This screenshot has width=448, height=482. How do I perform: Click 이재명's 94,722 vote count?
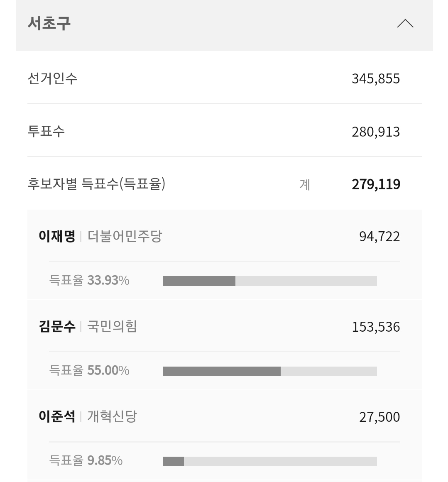click(x=379, y=237)
